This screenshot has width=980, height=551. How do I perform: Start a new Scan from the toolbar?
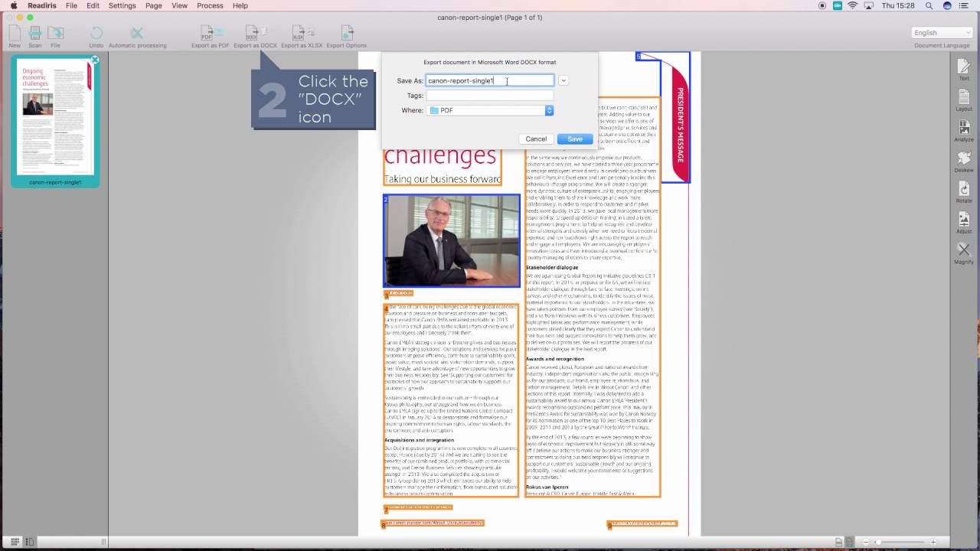[x=34, y=34]
